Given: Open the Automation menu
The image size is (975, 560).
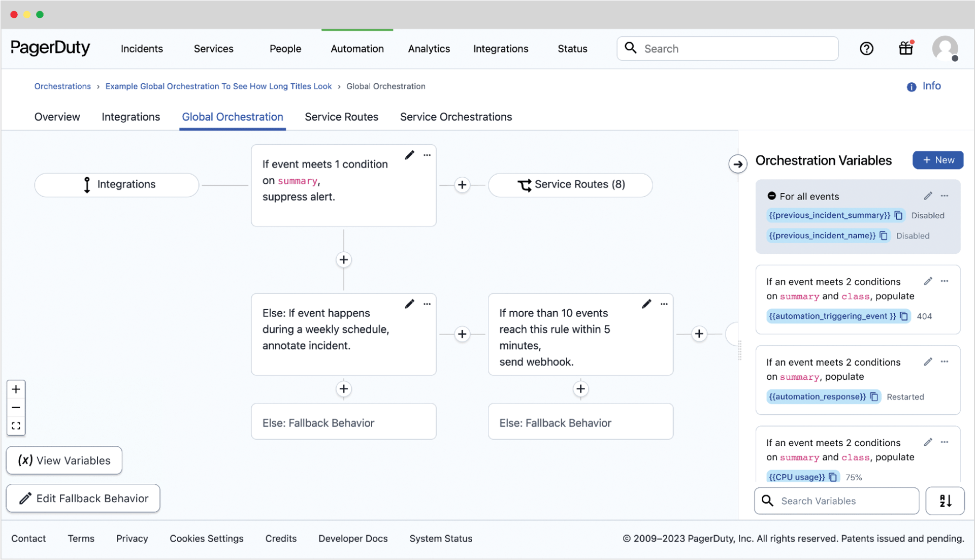Looking at the screenshot, I should (357, 49).
